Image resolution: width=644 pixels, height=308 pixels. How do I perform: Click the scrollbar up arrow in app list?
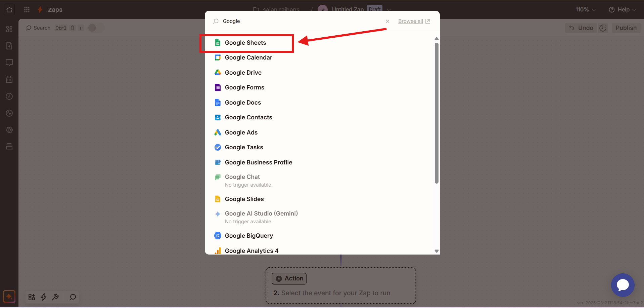[436, 39]
